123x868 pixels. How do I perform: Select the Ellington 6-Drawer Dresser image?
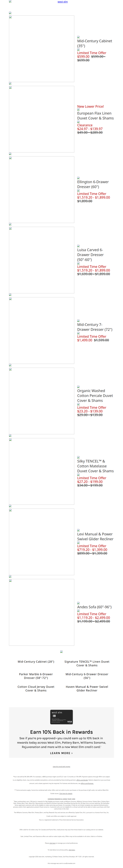pyautogui.click(x=42, y=189)
